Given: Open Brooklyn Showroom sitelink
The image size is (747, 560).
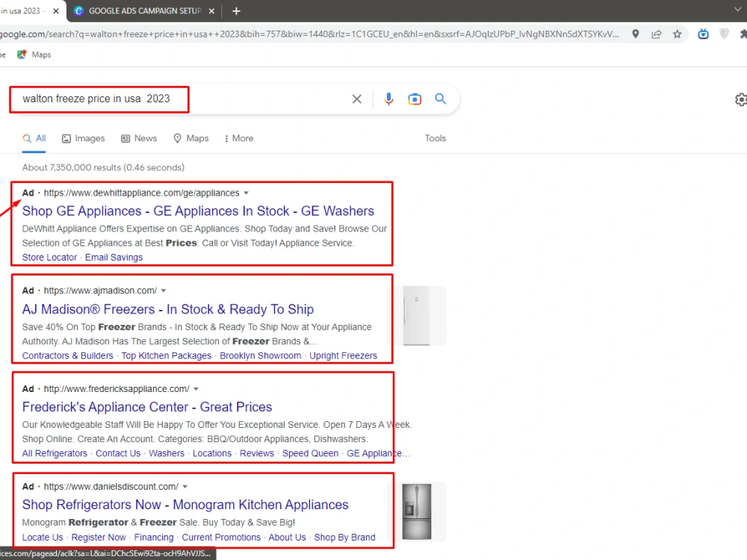Looking at the screenshot, I should [261, 355].
